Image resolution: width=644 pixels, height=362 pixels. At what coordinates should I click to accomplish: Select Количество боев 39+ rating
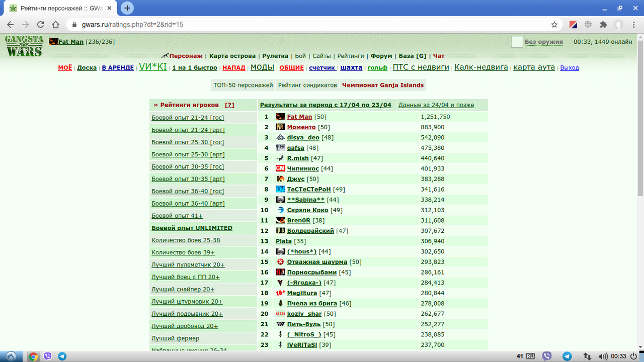pyautogui.click(x=183, y=252)
